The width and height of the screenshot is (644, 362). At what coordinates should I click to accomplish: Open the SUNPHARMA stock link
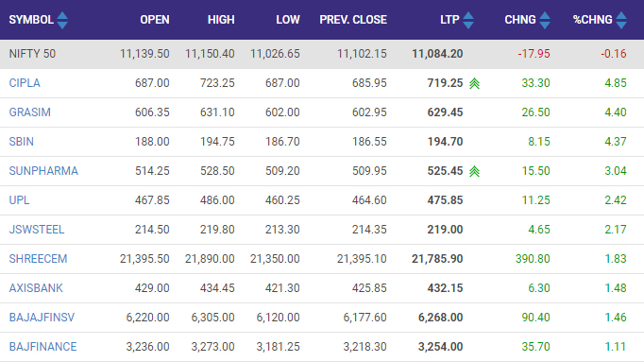pos(43,171)
